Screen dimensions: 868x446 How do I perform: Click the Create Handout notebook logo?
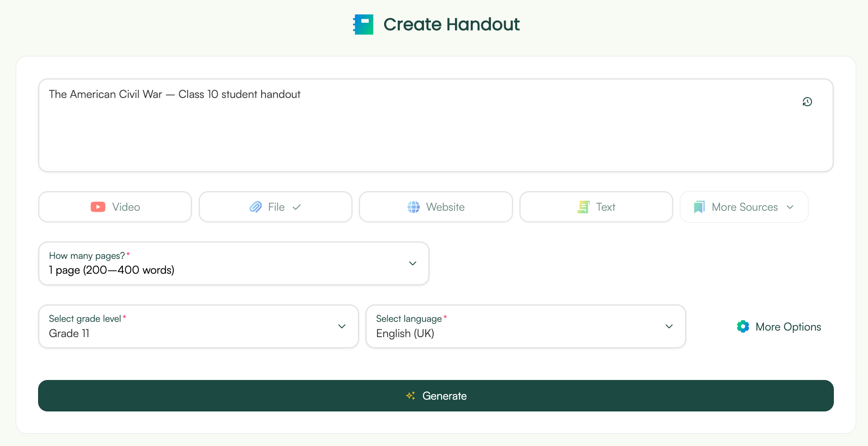[x=363, y=24]
